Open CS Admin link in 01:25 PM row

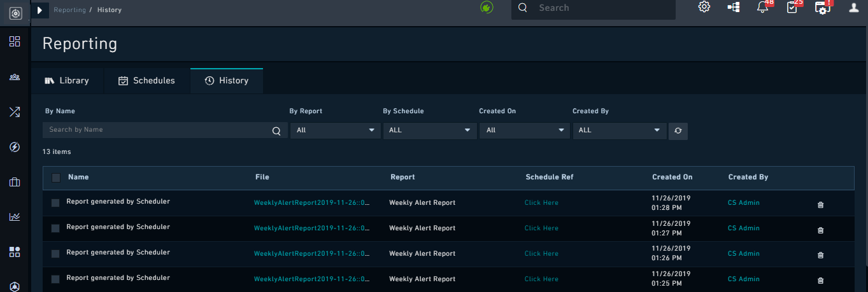pyautogui.click(x=744, y=279)
